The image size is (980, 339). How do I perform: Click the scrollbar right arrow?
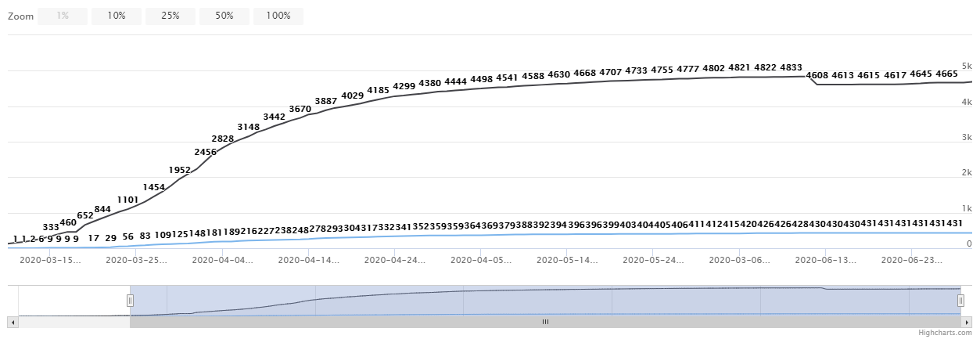click(x=967, y=321)
